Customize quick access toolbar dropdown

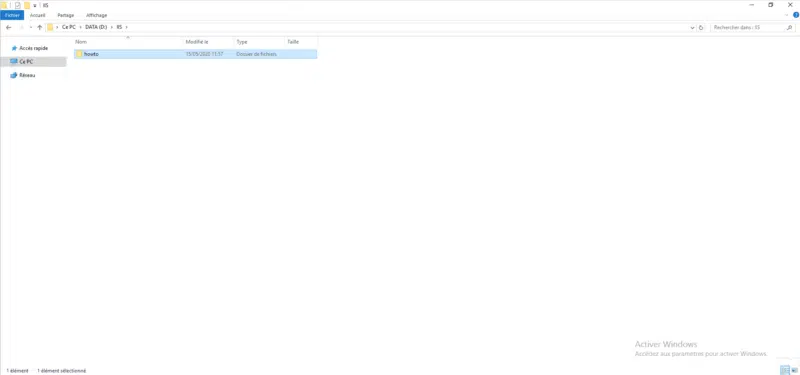35,5
